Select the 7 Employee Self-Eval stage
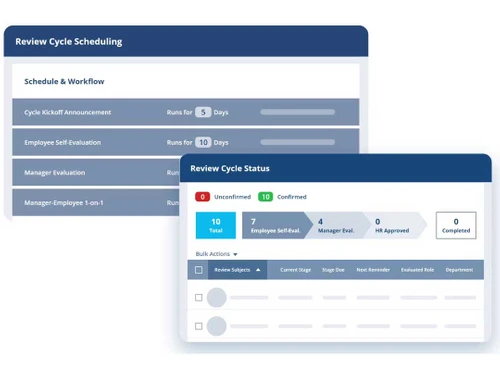 pyautogui.click(x=277, y=225)
